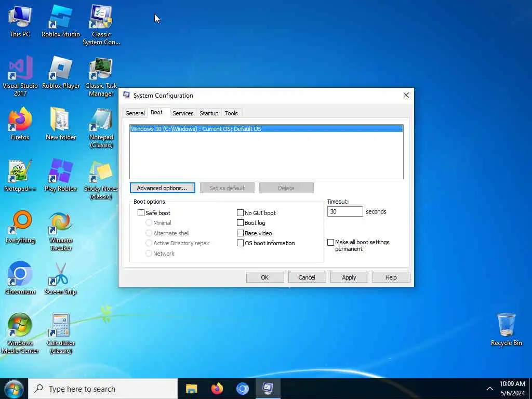Select the New folder icon
This screenshot has height=399, width=532.
61,124
